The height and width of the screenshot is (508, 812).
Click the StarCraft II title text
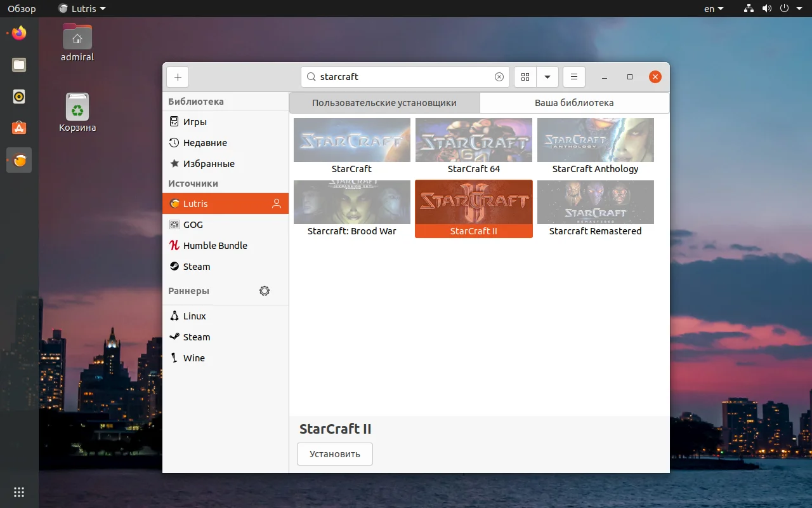pos(336,429)
